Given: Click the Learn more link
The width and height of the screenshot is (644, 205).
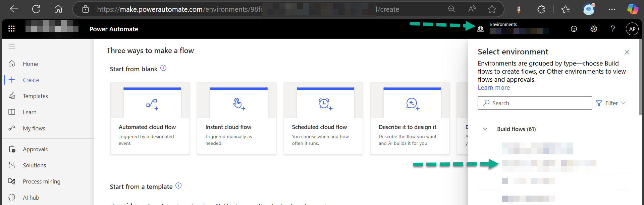Looking at the screenshot, I should pos(494,88).
